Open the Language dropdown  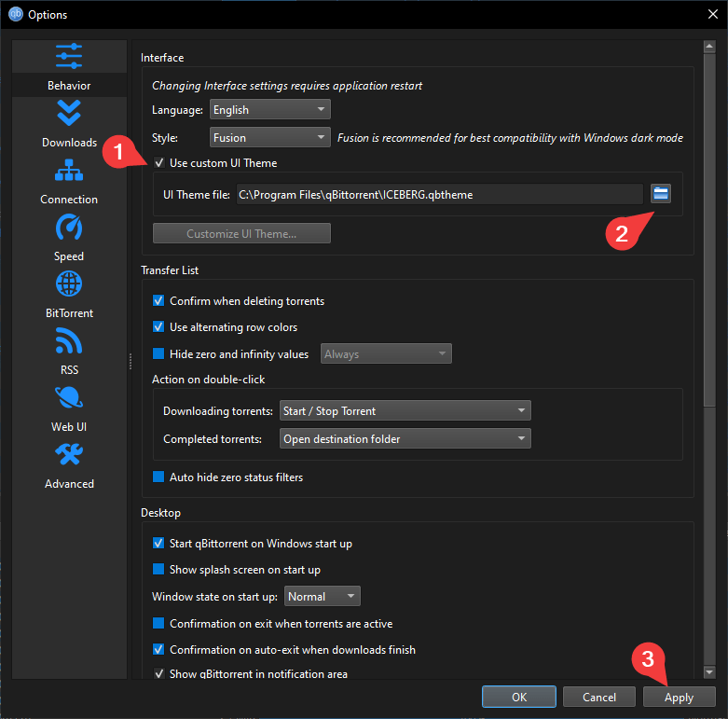[269, 110]
